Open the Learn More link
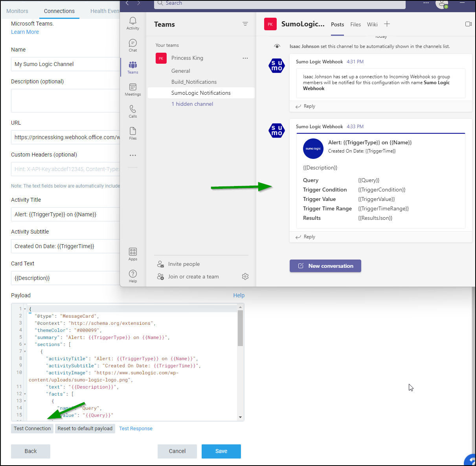476x466 pixels. [x=25, y=32]
